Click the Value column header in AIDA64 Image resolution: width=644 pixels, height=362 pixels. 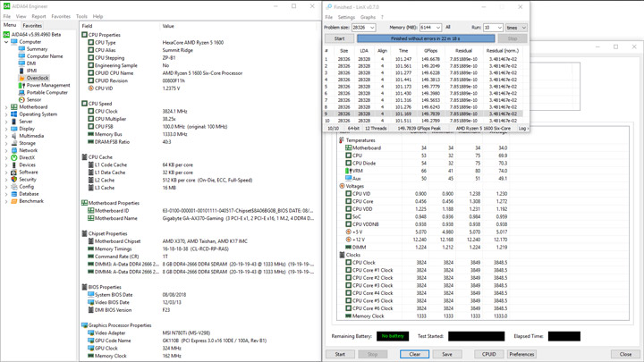click(168, 26)
